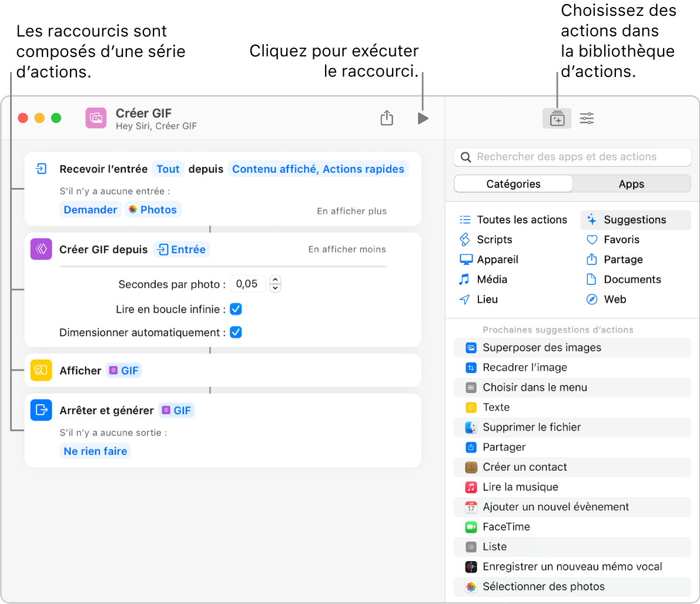The width and height of the screenshot is (700, 604).
Task: Click the red close window button
Action: click(x=23, y=118)
